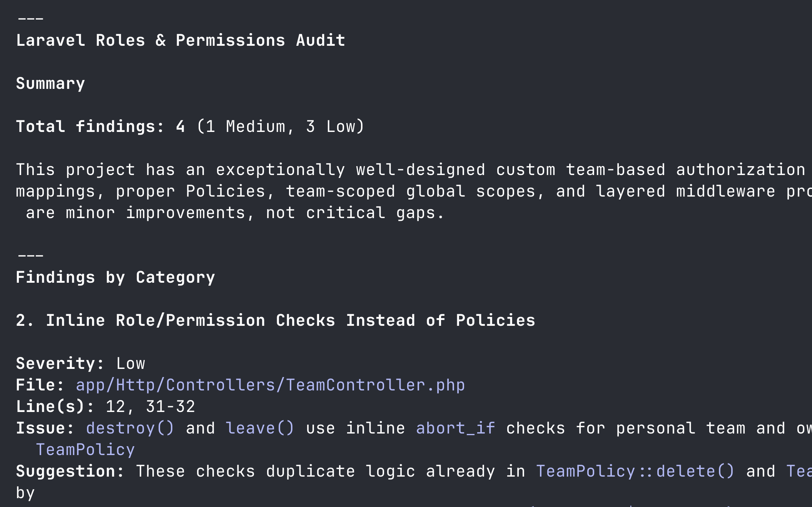
Task: Click the abort_if code reference
Action: (455, 428)
